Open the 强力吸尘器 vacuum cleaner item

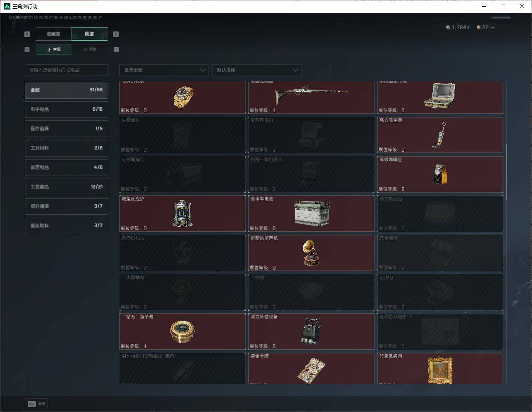click(x=440, y=135)
